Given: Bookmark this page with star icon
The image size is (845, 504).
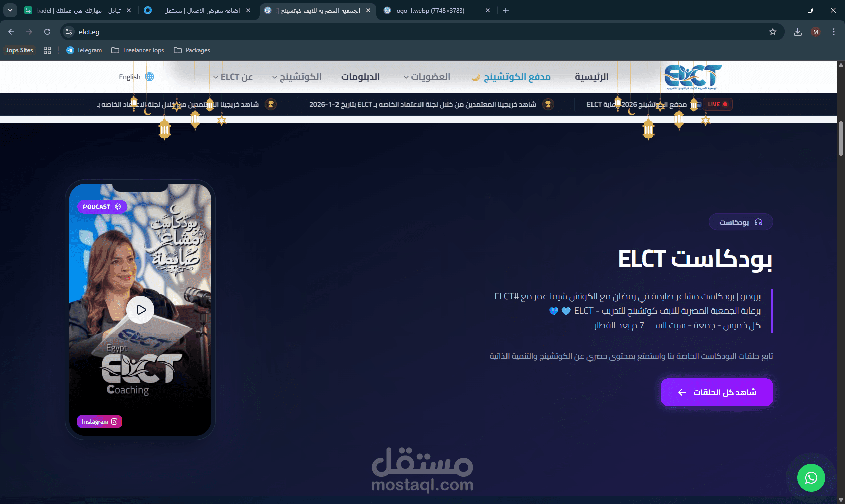Looking at the screenshot, I should tap(773, 32).
